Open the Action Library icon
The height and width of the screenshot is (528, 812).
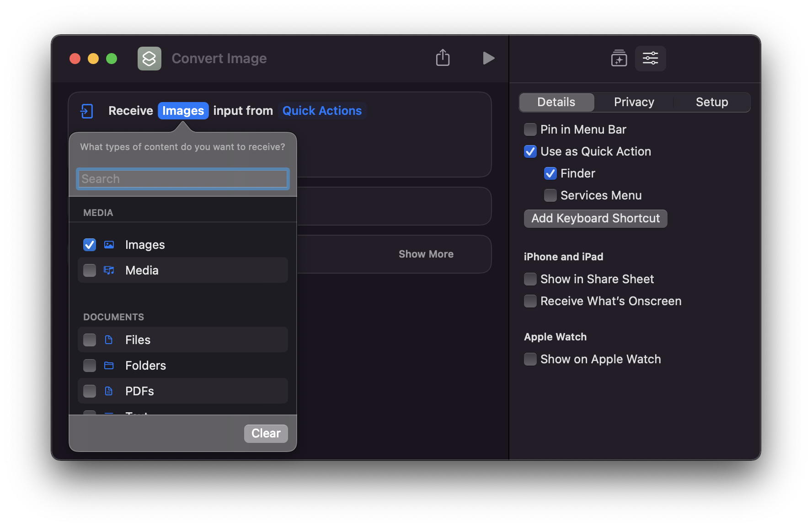619,59
